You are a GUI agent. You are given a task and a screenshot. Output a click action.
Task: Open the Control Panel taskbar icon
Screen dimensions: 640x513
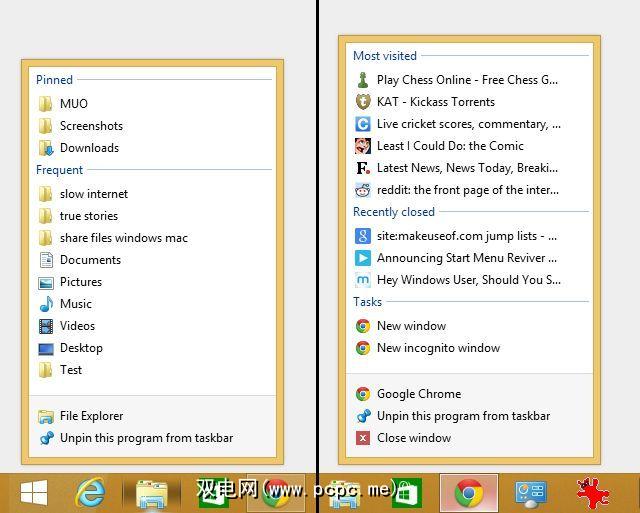click(x=530, y=493)
